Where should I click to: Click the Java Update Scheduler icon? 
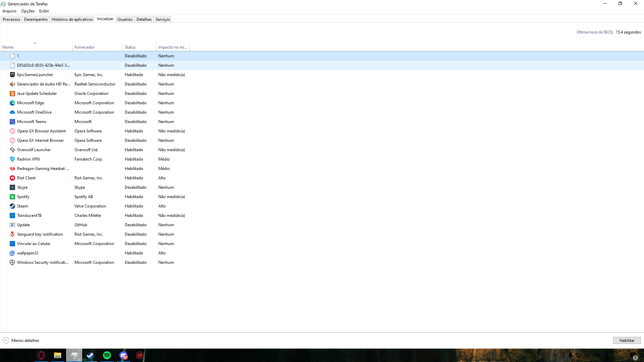click(12, 94)
